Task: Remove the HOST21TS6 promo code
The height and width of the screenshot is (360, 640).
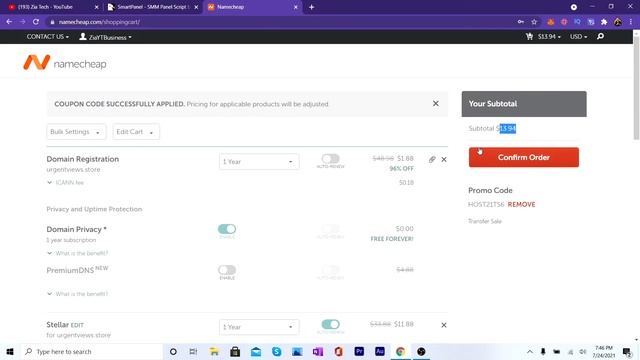Action: [x=521, y=204]
